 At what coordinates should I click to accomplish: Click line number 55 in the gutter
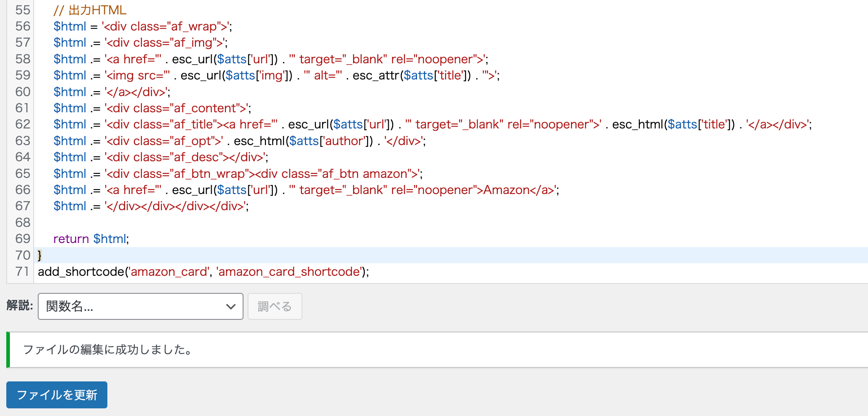pos(22,10)
